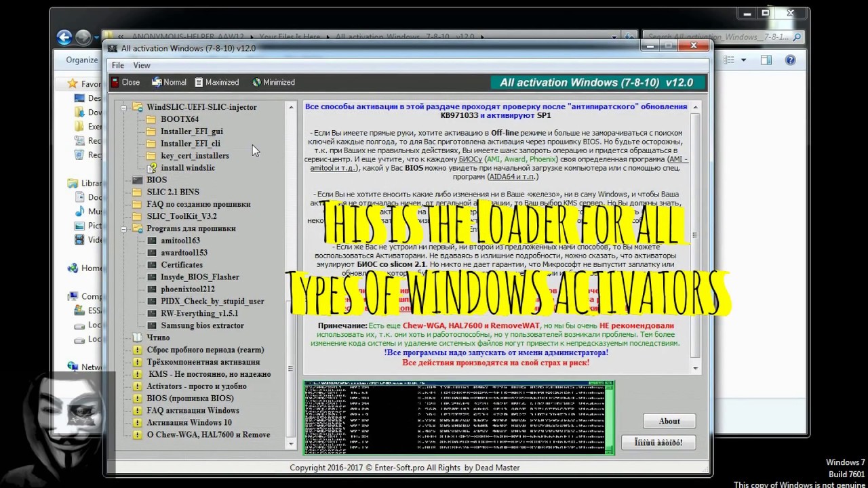The image size is (868, 488).
Task: Click the Certificates program icon
Action: pyautogui.click(x=151, y=265)
